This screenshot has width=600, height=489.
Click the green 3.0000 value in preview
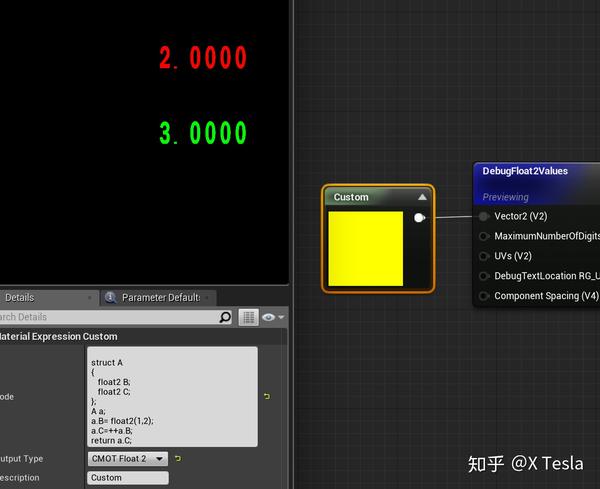pos(203,133)
